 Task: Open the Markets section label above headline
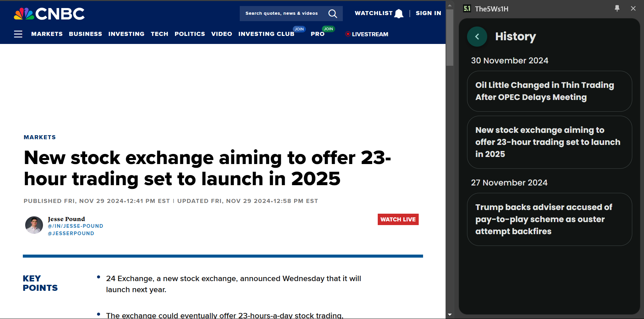pos(40,137)
